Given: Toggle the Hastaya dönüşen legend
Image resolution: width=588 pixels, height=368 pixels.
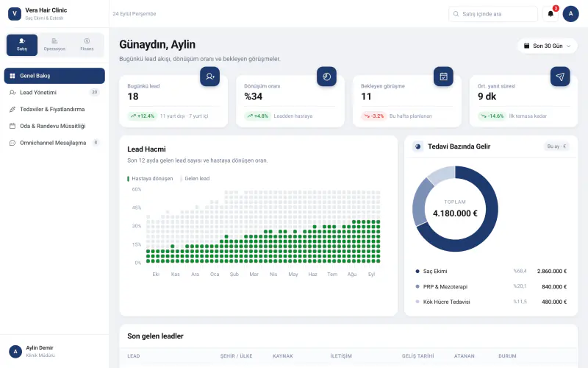Looking at the screenshot, I should pos(151,179).
